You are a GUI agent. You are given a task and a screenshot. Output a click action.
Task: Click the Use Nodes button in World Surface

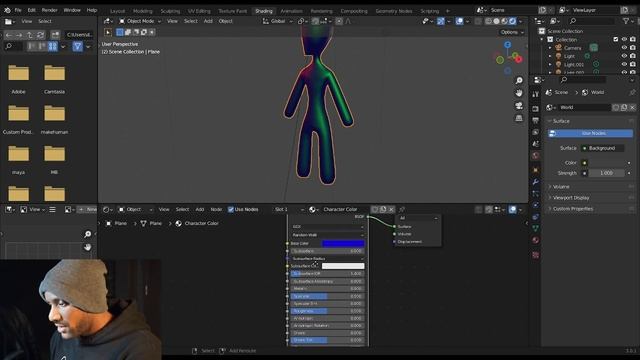[x=590, y=133]
